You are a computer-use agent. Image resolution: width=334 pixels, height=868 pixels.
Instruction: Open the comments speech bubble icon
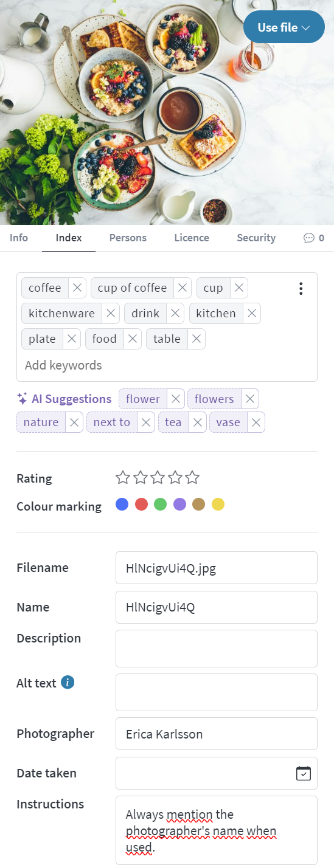[309, 238]
